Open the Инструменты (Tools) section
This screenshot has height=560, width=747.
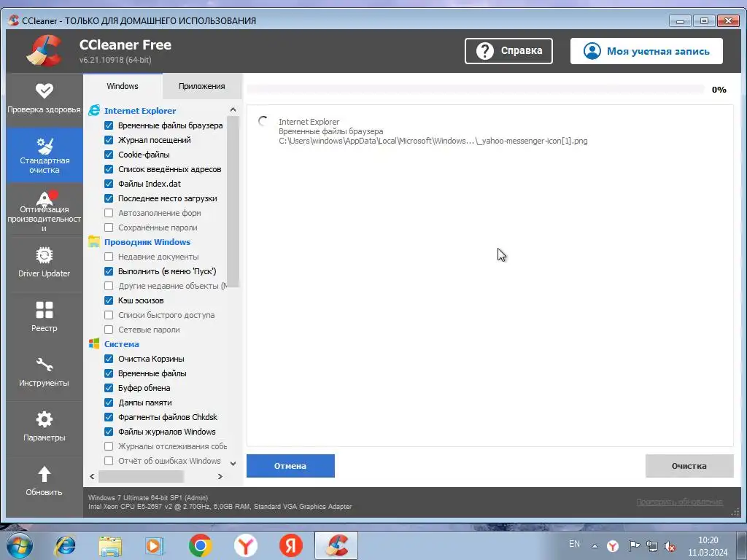point(44,374)
